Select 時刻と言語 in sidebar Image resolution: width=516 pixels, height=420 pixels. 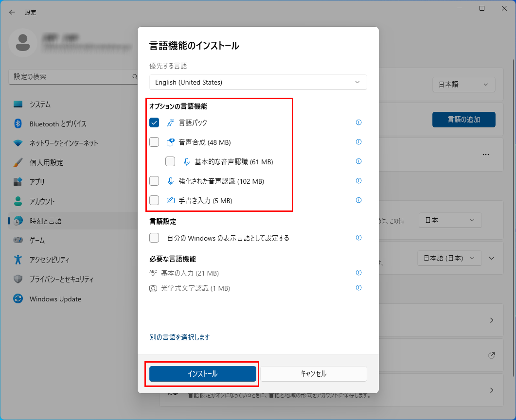73,221
